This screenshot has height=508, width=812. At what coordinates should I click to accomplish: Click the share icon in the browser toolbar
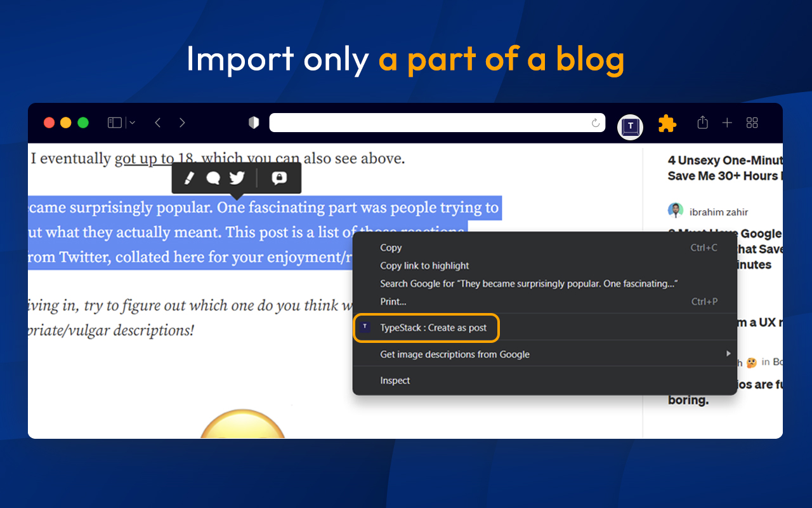coord(702,123)
